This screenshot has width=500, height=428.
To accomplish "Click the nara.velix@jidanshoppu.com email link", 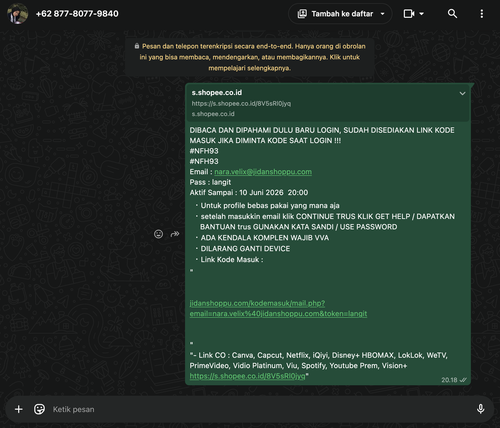I will (263, 172).
